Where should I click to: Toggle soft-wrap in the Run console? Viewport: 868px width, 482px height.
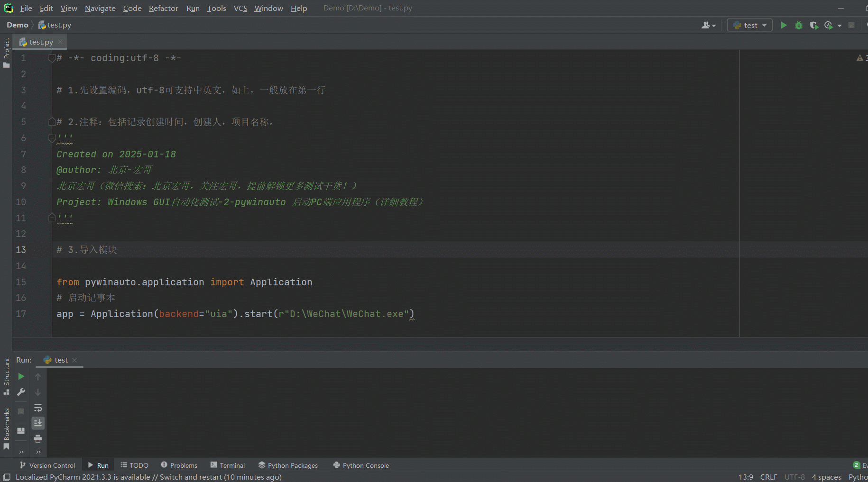[38, 408]
